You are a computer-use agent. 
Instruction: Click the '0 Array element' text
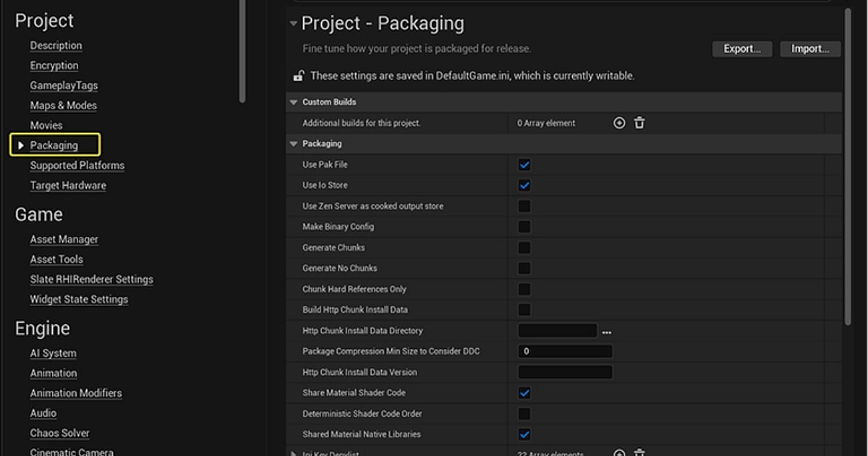pyautogui.click(x=546, y=123)
